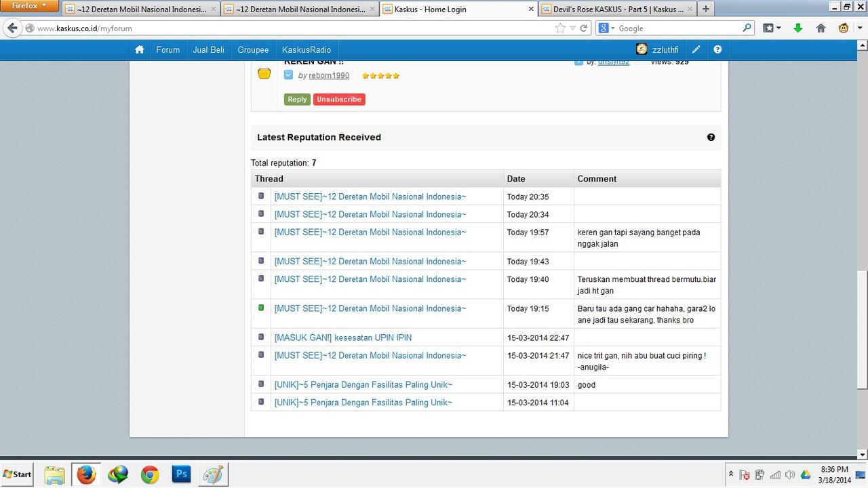
Task: Open search engine selector dropdown
Action: click(606, 28)
